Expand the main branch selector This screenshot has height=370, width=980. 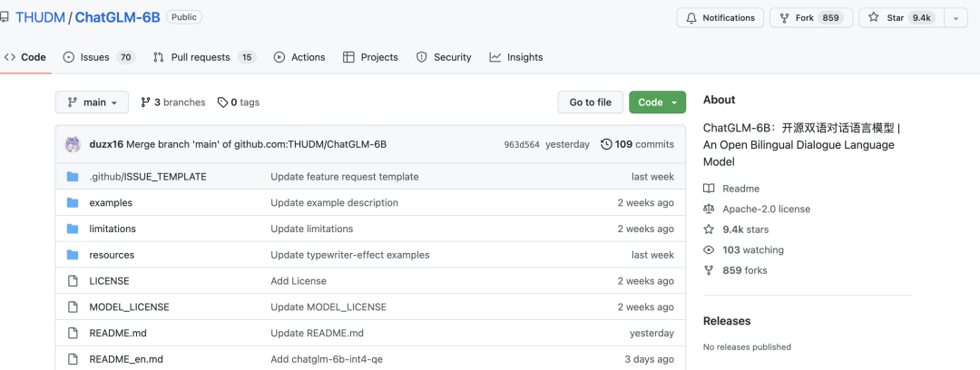pyautogui.click(x=92, y=102)
